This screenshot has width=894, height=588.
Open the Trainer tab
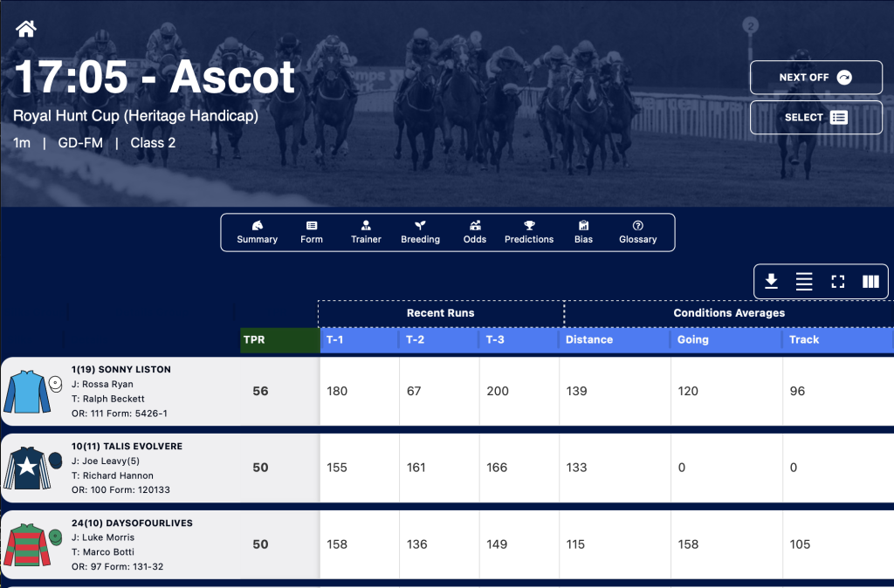click(x=366, y=232)
